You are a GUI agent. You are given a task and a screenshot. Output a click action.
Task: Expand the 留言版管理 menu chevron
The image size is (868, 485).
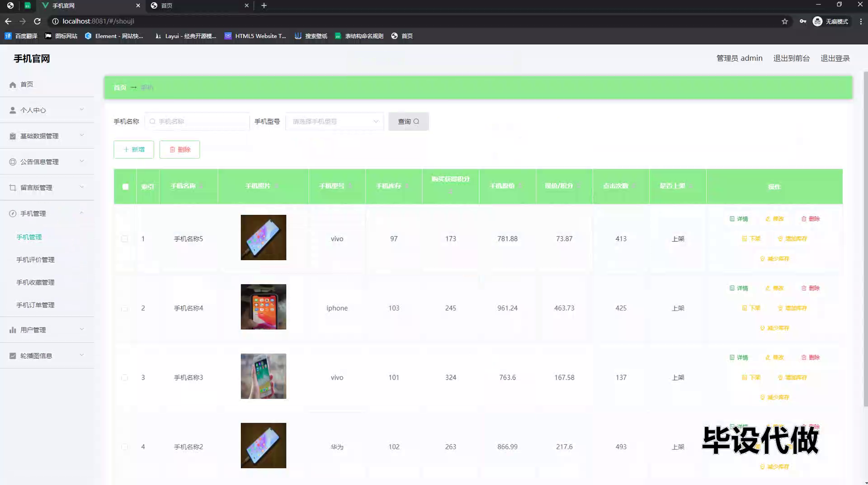[x=82, y=187]
